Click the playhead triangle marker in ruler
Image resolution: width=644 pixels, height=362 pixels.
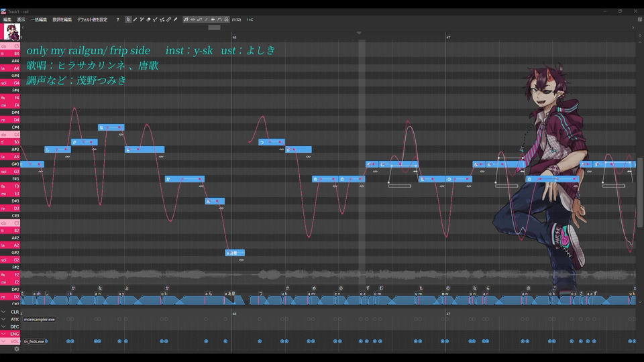[359, 33]
